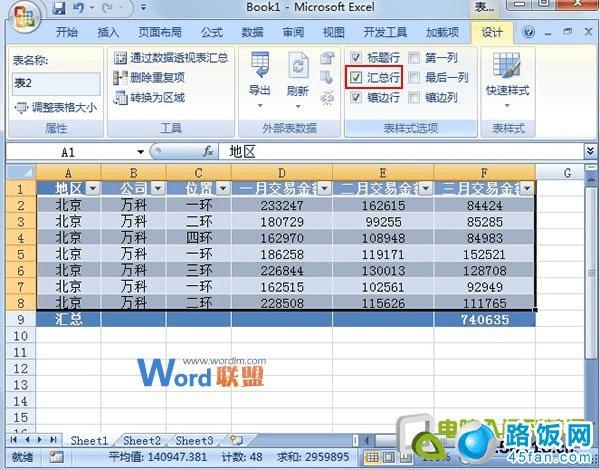Click the vertical scrollbar thumb

(x=591, y=272)
